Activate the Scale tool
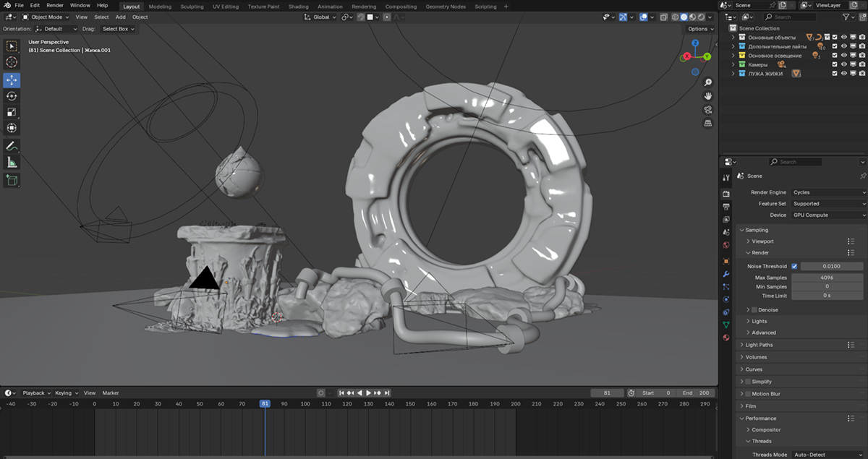This screenshot has width=868, height=459. point(12,112)
